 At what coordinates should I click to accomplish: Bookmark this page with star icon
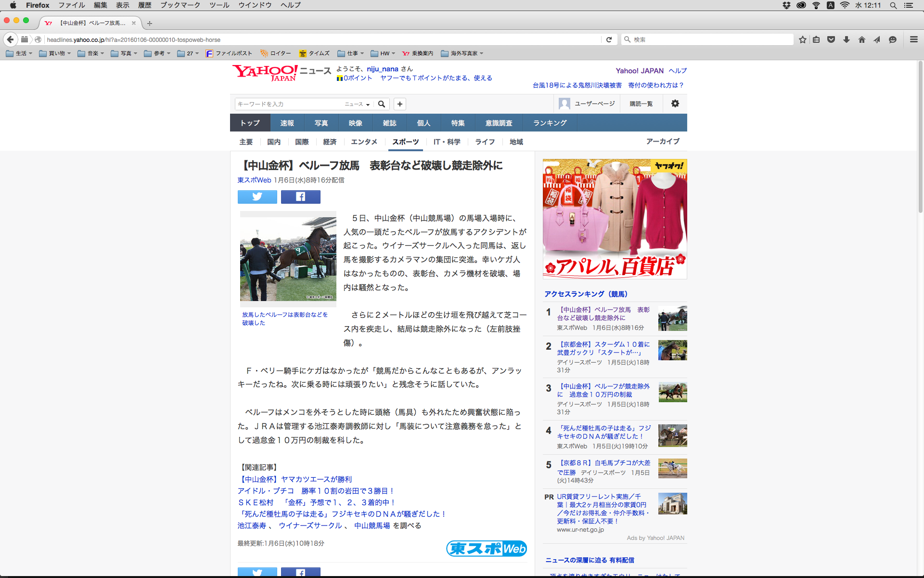point(802,39)
